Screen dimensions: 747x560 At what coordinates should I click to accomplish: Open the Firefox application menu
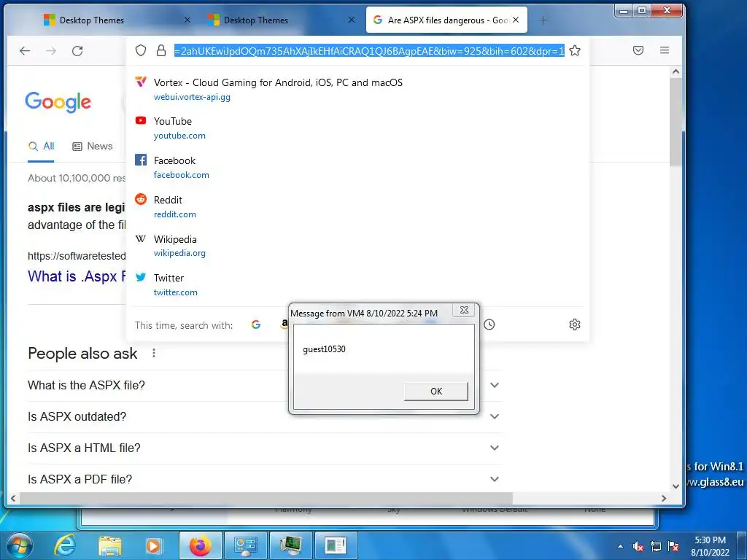[x=665, y=50]
